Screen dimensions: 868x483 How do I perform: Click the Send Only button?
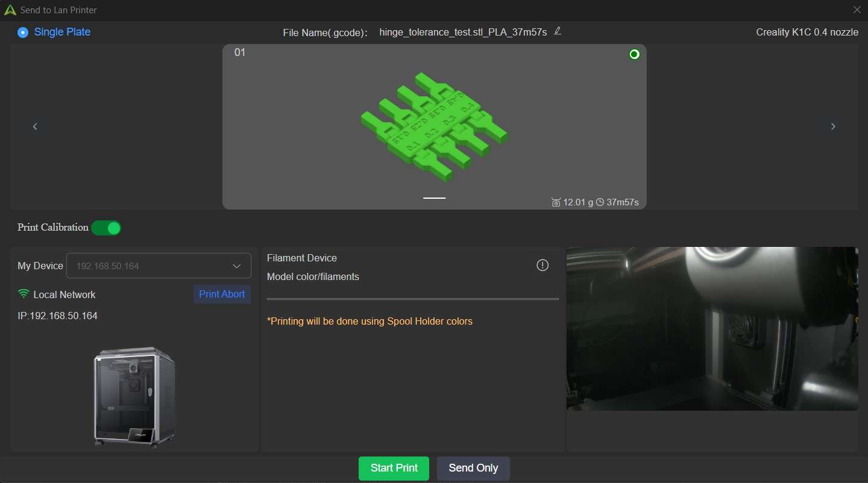point(473,468)
